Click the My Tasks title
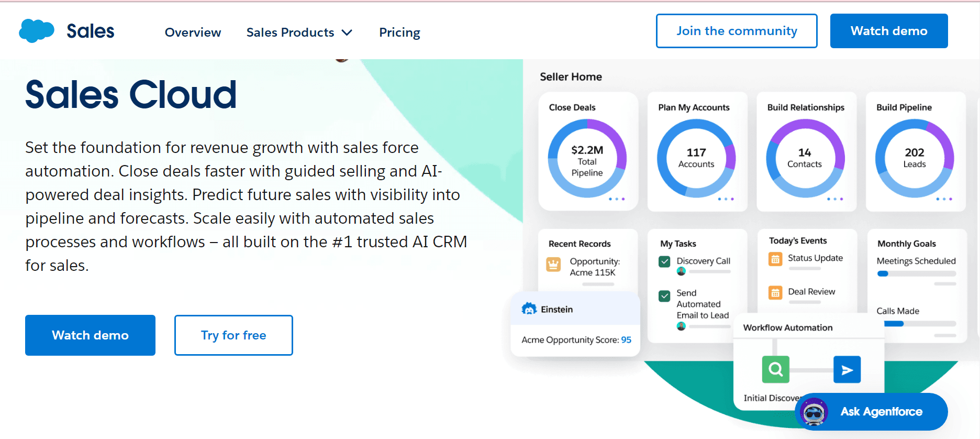The width and height of the screenshot is (980, 439). point(678,244)
